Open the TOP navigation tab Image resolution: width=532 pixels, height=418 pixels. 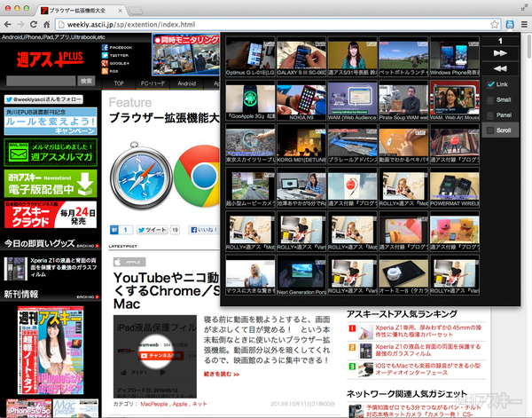(x=119, y=83)
